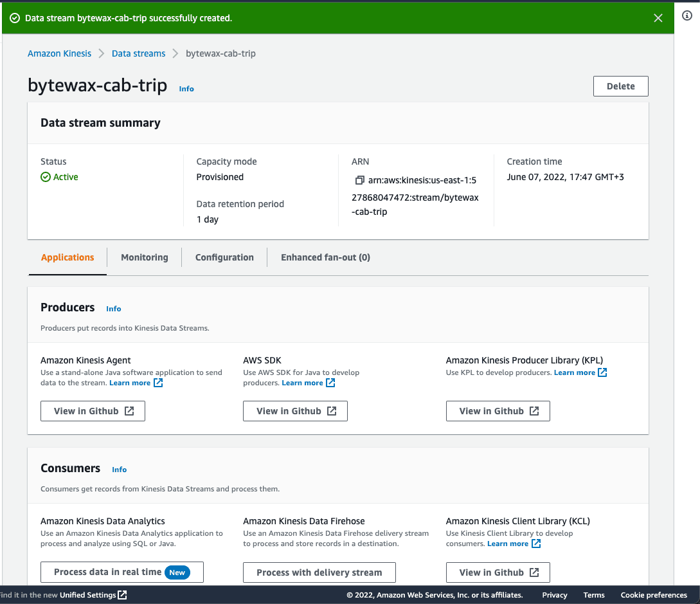Screen dimensions: 700x604
Task: Click Unified Settings external link icon
Action: tap(122, 595)
